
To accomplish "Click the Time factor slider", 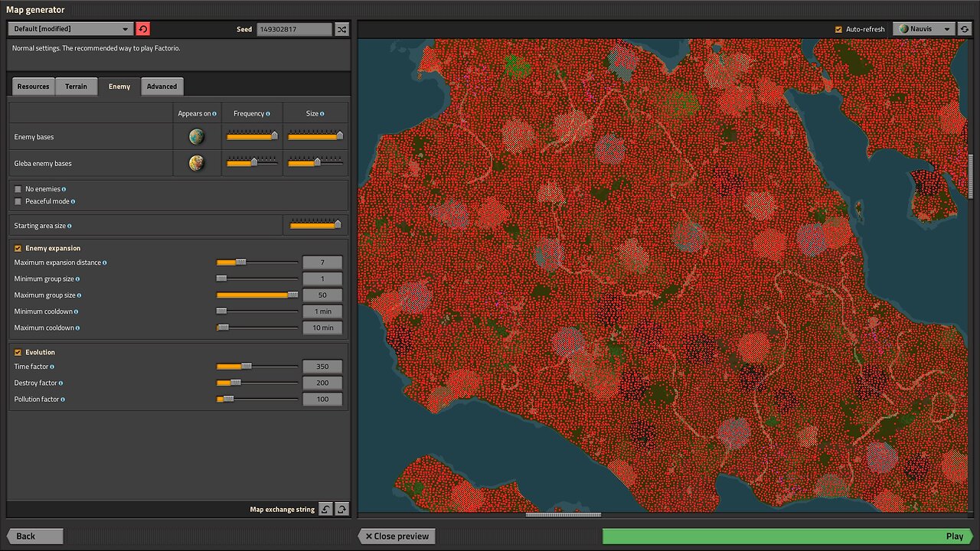I will tap(257, 367).
